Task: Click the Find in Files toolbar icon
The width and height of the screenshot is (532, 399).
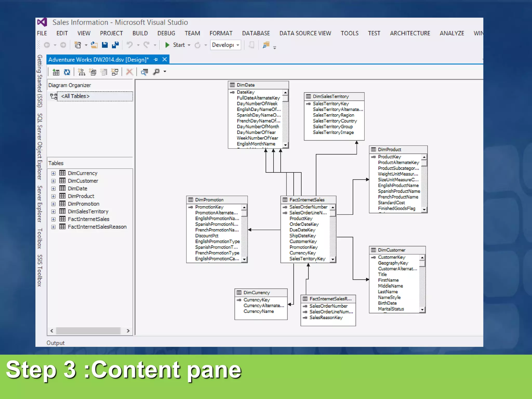Action: click(x=266, y=45)
